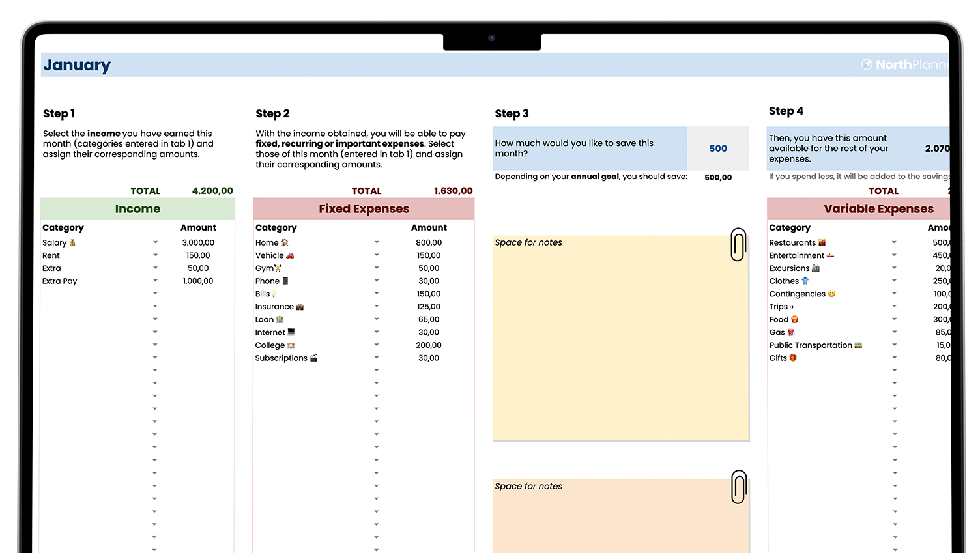Click the January sheet title
The height and width of the screenshot is (553, 980).
pyautogui.click(x=77, y=65)
